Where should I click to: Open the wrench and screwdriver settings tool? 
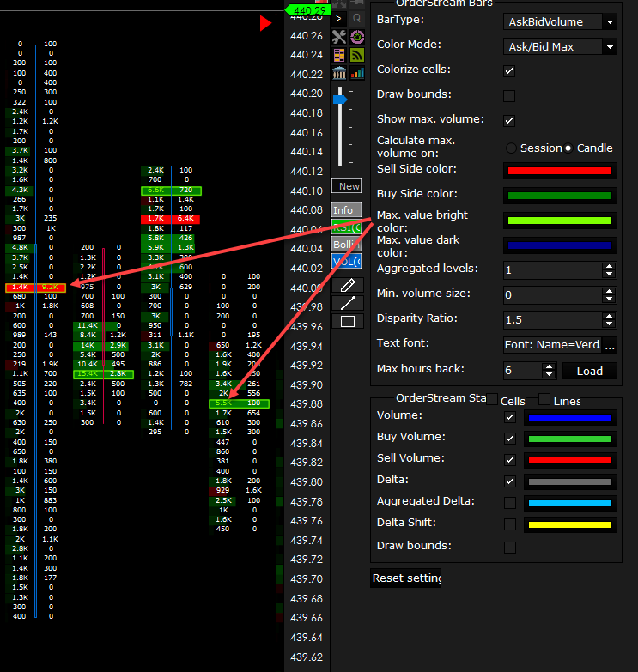(339, 37)
